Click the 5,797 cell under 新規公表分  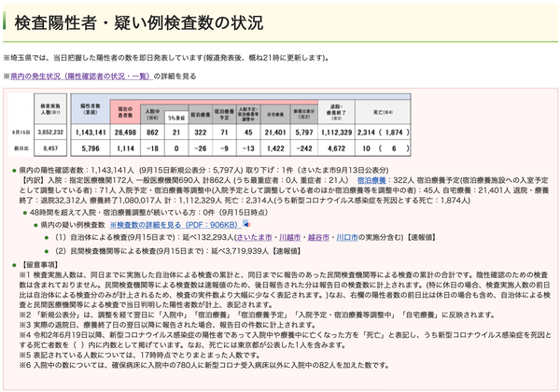pos(304,133)
